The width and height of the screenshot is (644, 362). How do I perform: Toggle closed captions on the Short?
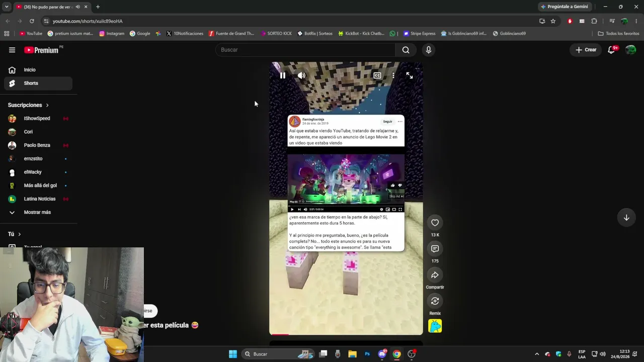377,75
